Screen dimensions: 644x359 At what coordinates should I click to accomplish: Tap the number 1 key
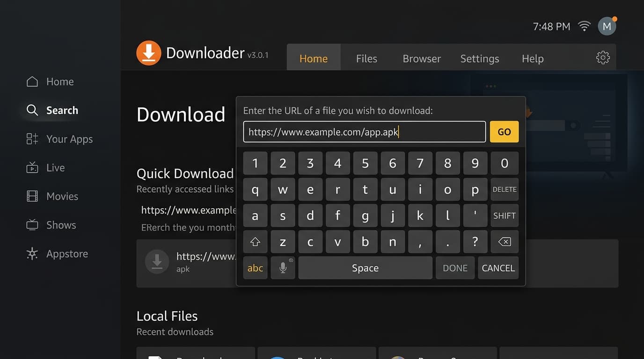(255, 163)
